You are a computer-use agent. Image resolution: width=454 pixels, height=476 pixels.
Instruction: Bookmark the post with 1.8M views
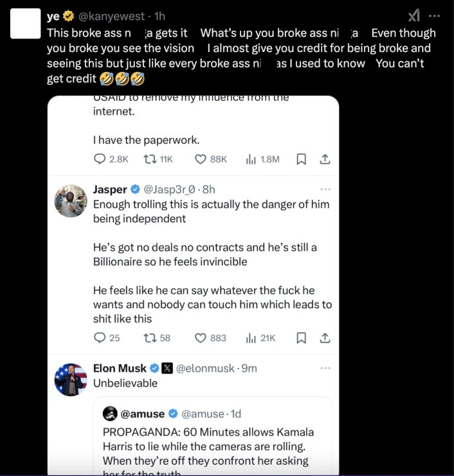(x=301, y=159)
